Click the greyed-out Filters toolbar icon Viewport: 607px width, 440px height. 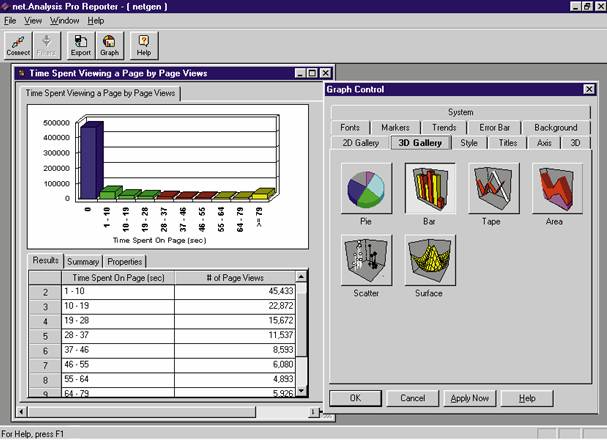[46, 46]
